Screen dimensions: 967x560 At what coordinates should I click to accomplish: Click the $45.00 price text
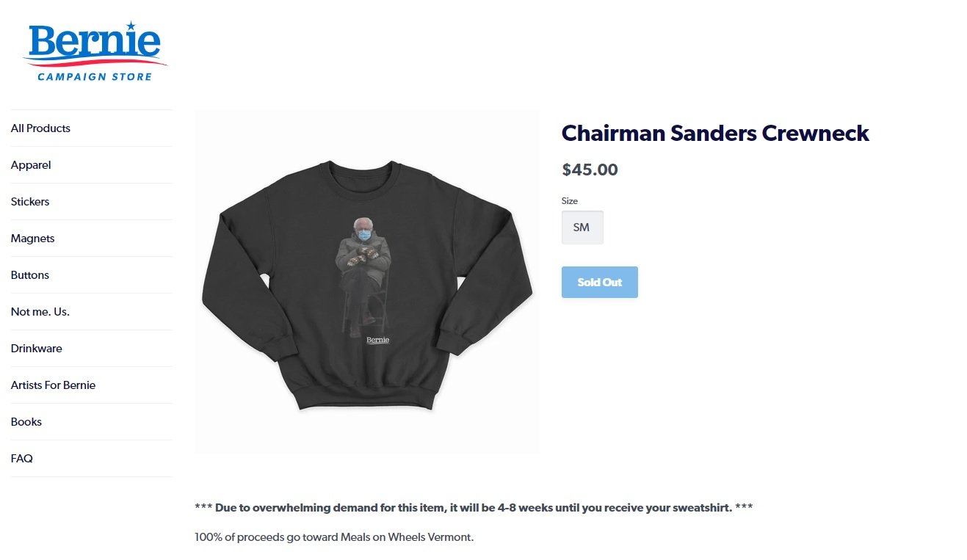point(590,170)
